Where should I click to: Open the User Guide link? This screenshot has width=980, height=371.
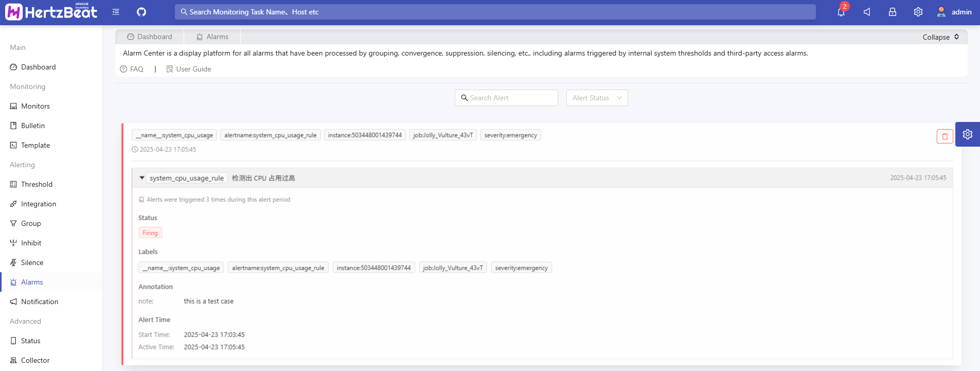pos(189,69)
